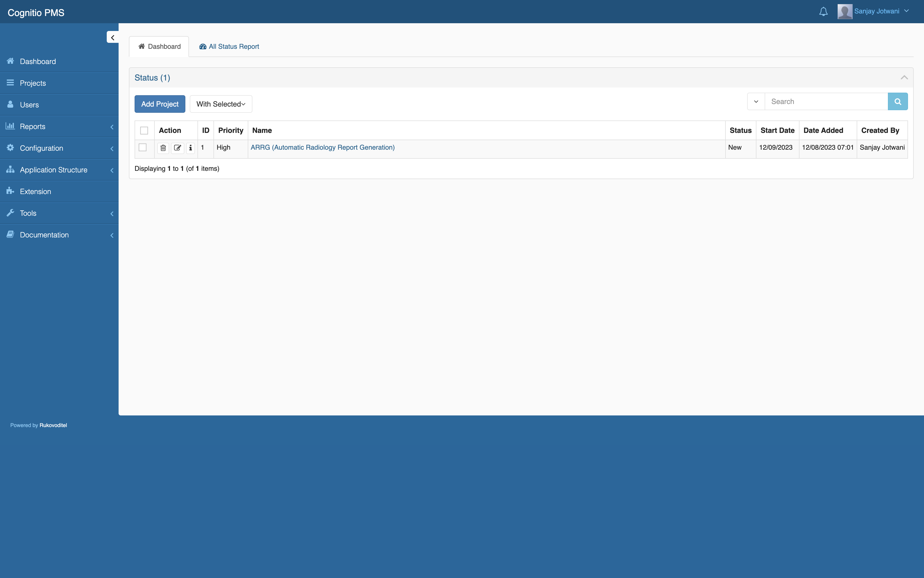
Task: Switch to the All Status Report tab
Action: coord(229,47)
